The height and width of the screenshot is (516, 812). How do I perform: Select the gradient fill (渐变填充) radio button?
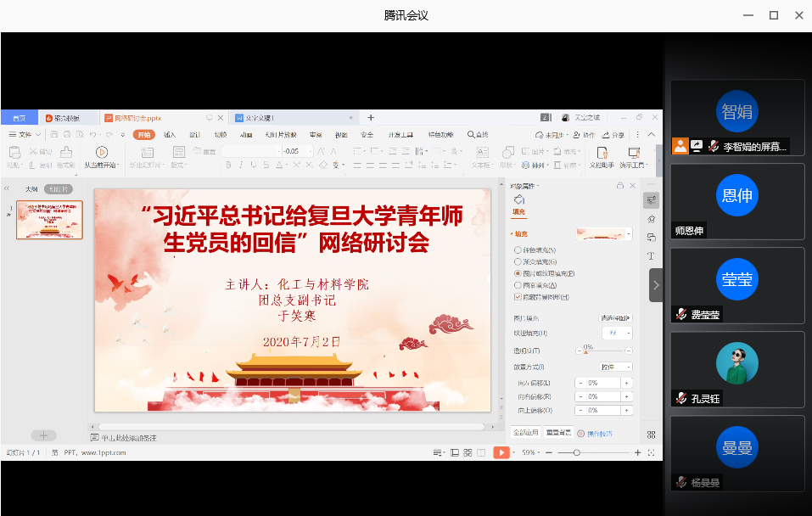click(x=518, y=262)
